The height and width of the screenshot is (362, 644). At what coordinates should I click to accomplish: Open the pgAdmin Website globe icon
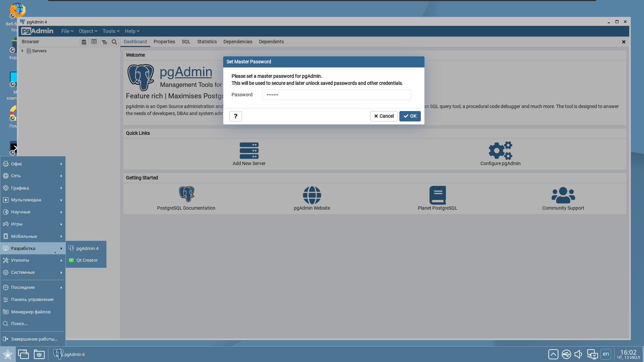(x=312, y=195)
